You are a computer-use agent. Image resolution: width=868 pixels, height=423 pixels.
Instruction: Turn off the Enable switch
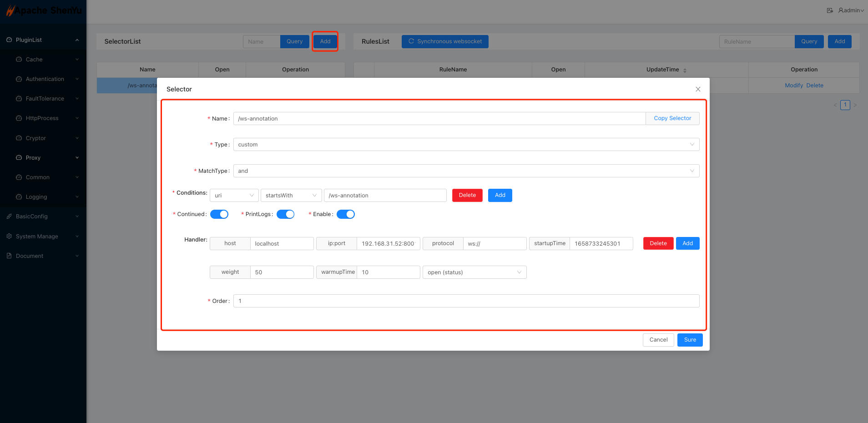tap(346, 214)
